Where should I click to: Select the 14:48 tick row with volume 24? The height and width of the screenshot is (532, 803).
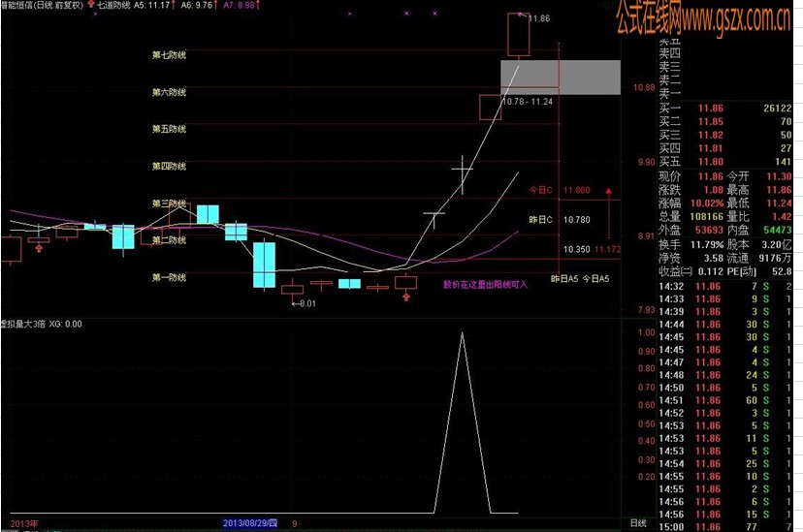click(x=724, y=375)
